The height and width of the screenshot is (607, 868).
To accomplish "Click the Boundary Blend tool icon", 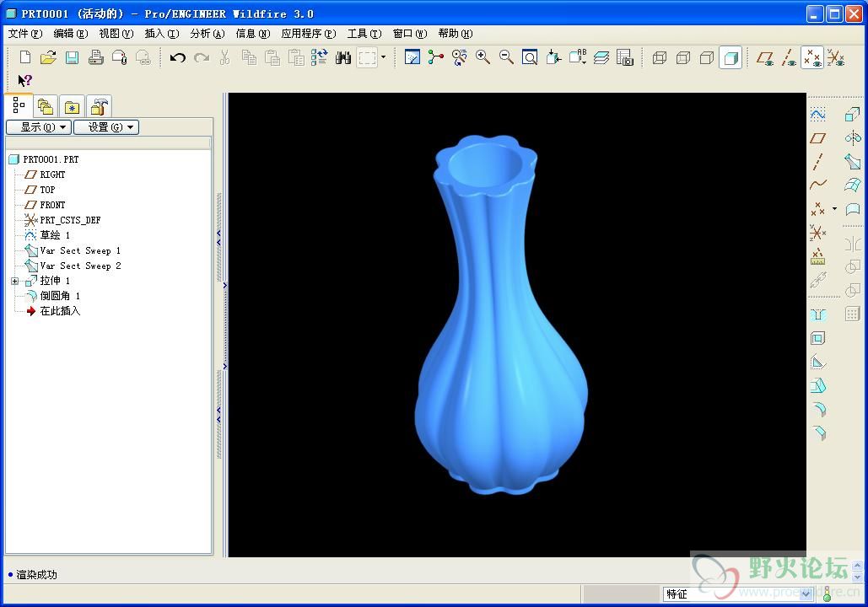I will click(x=853, y=185).
